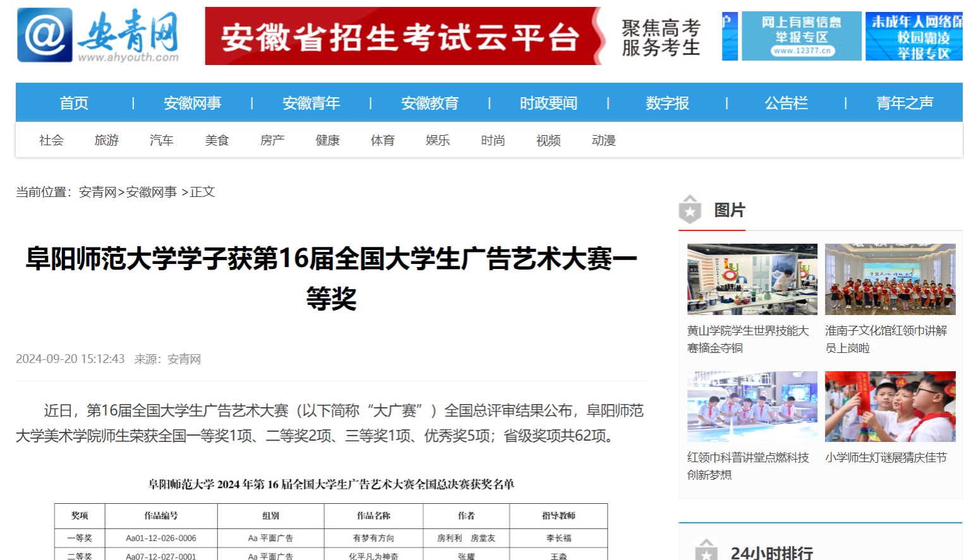This screenshot has height=560, width=964.
Task: Switch to the 体育 sub-category
Action: 382,140
